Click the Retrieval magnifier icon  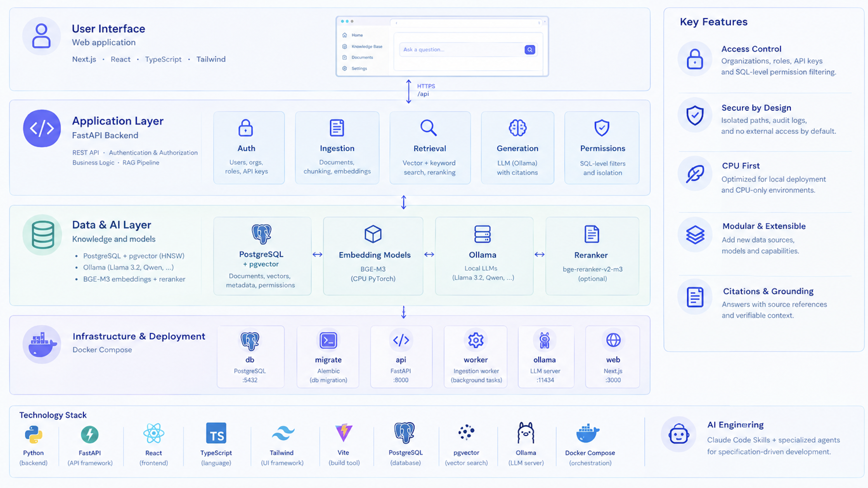coord(429,128)
